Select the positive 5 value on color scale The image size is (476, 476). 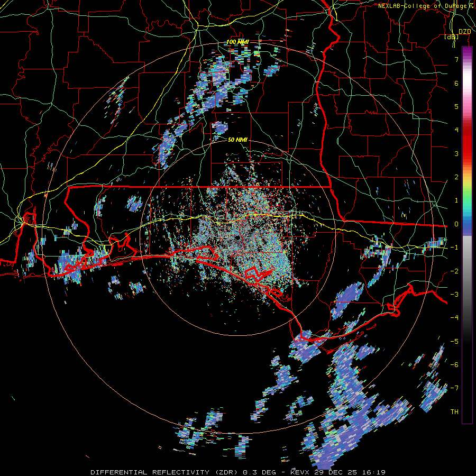pos(456,106)
